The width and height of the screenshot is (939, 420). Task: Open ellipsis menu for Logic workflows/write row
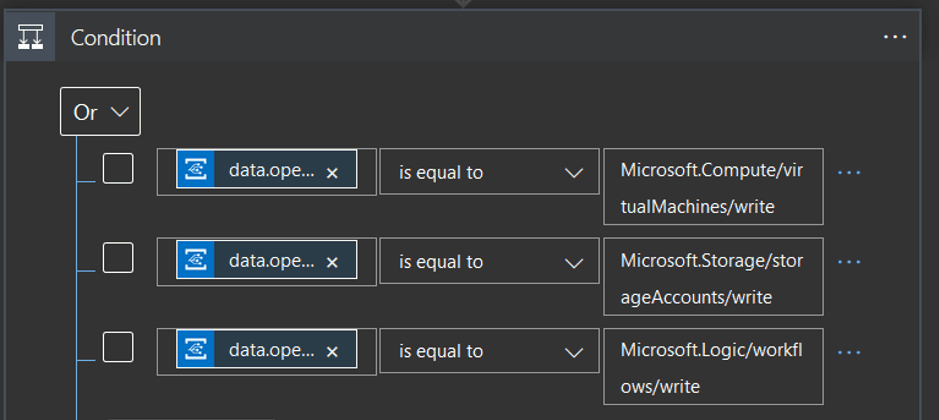[x=849, y=352]
